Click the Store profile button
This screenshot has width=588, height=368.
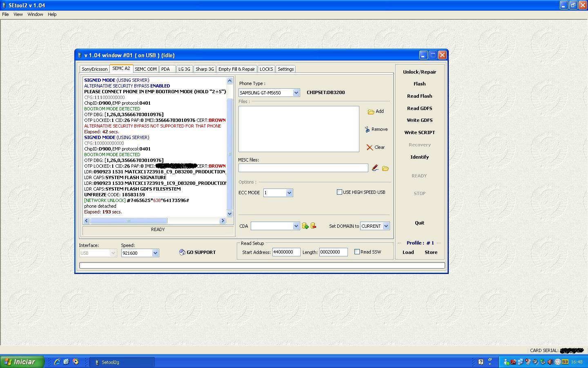pos(431,252)
